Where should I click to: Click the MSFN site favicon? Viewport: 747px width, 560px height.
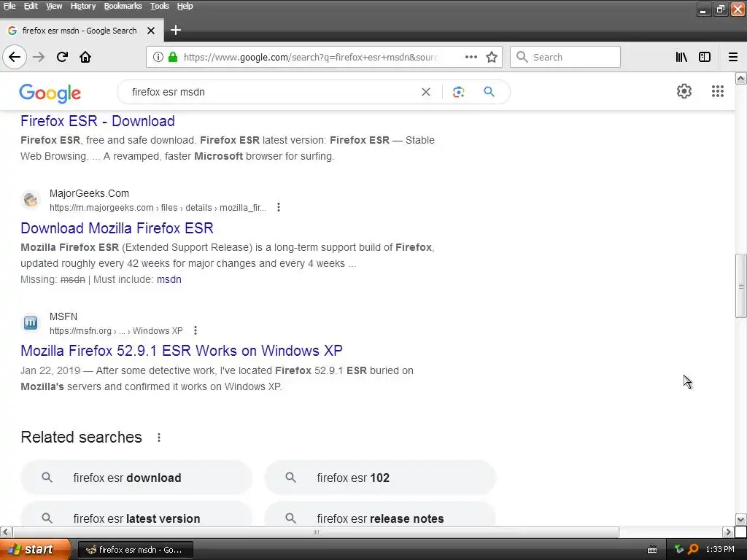(31, 323)
